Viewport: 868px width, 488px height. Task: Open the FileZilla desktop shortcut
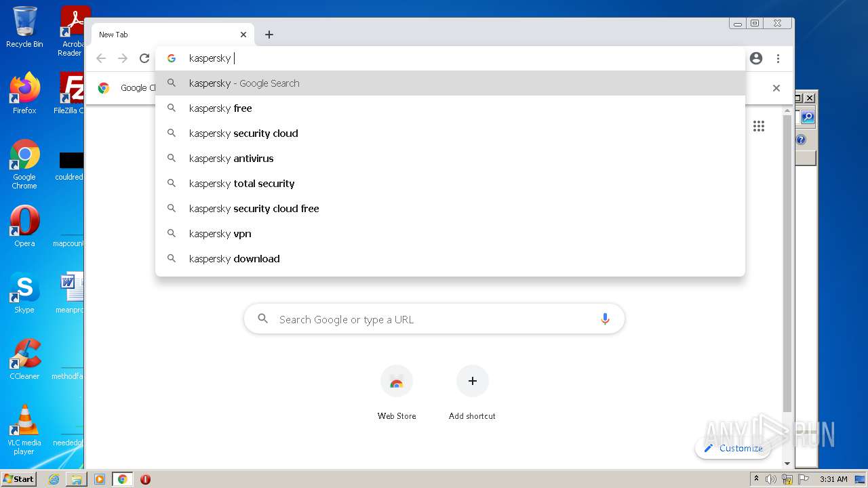[x=71, y=94]
